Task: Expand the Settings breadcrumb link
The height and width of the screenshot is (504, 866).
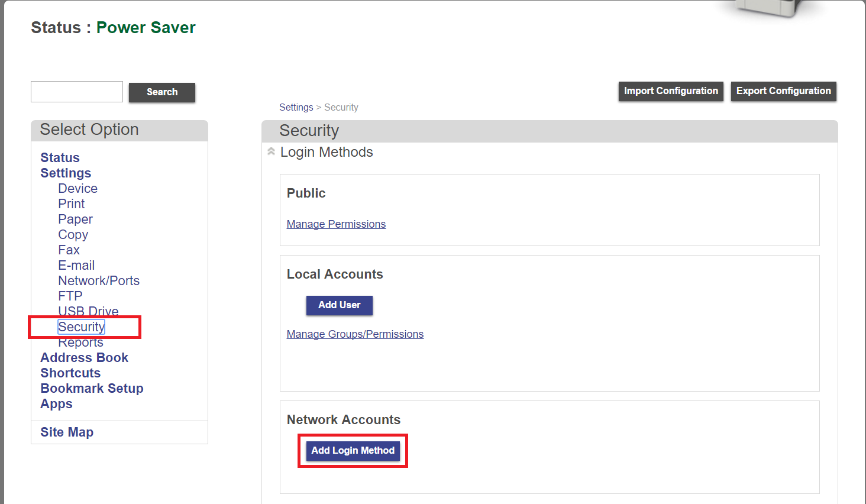Action: click(296, 107)
